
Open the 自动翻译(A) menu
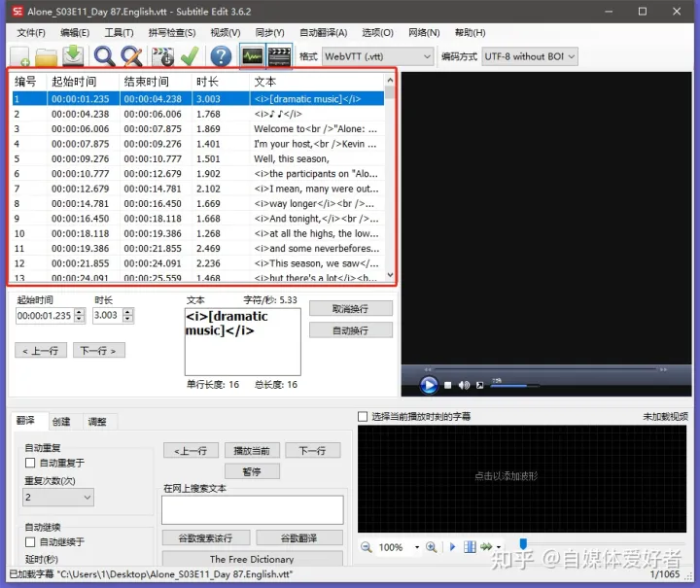323,33
